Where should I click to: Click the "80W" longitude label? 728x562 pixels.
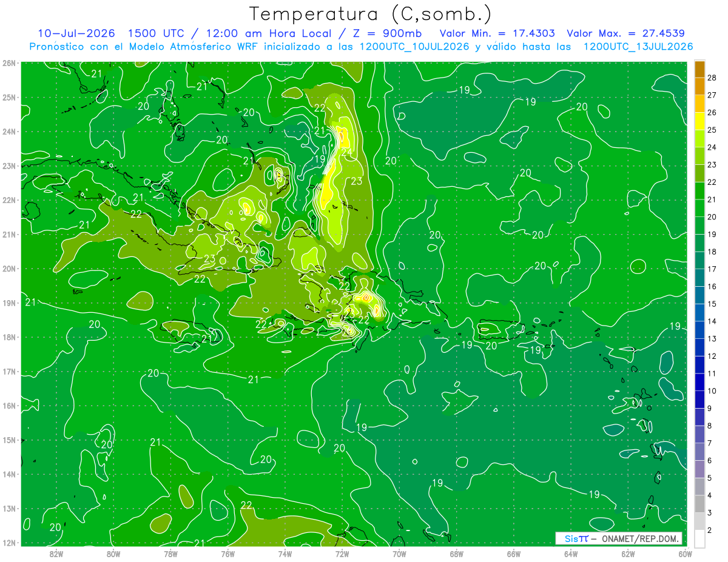[x=113, y=554]
